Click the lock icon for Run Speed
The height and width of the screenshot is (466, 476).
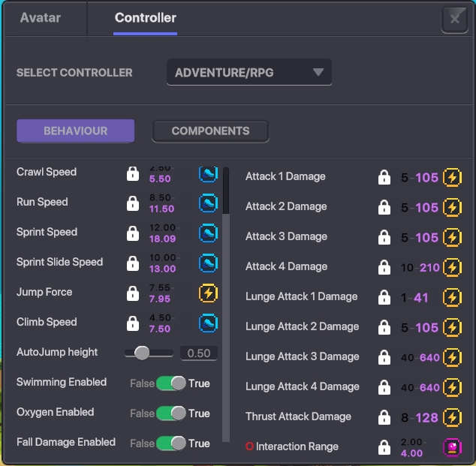click(133, 203)
